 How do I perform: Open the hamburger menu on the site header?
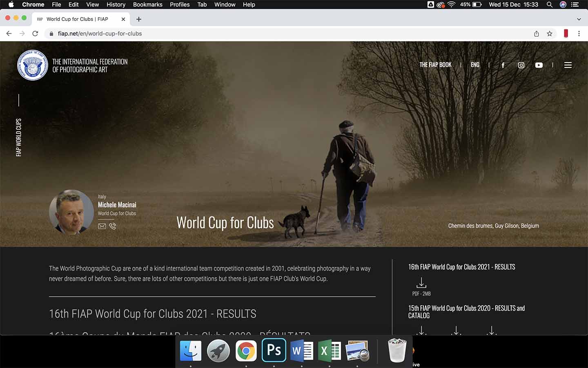pyautogui.click(x=568, y=65)
